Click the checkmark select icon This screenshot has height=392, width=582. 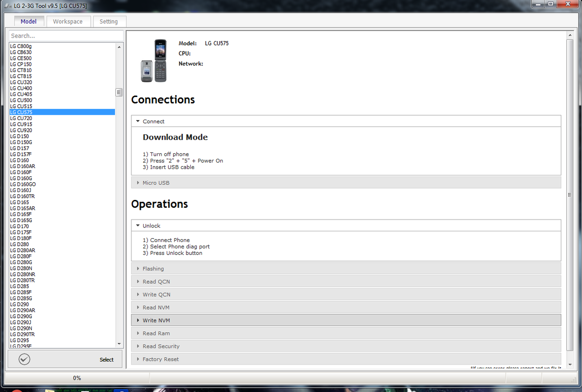(25, 359)
